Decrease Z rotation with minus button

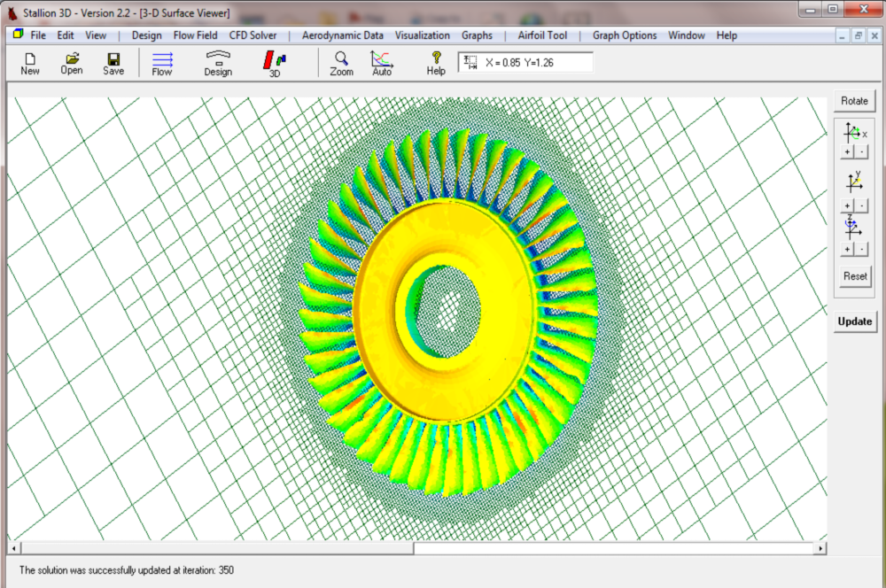[861, 249]
